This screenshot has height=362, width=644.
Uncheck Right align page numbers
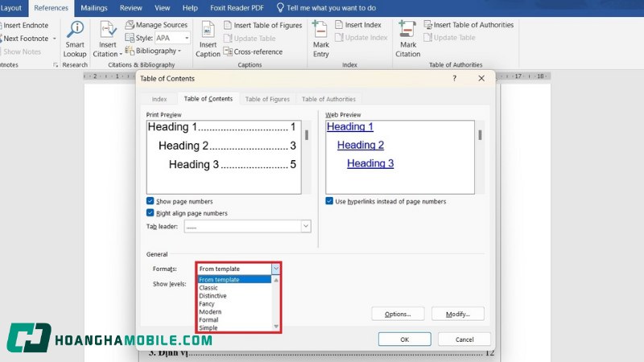click(151, 213)
